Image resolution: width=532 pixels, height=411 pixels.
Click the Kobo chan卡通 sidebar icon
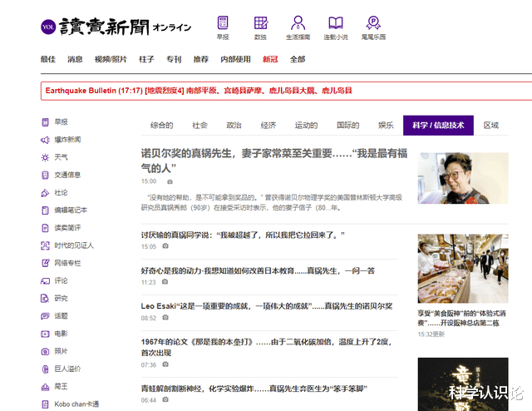point(45,404)
